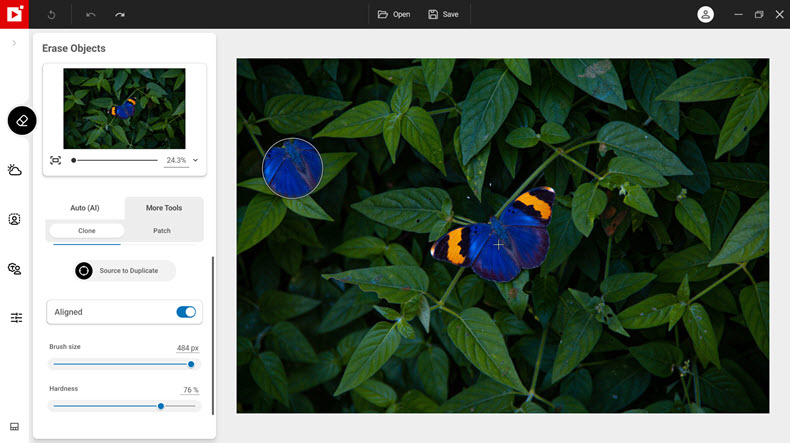Adjust the zoom slider handle
The height and width of the screenshot is (443, 790).
click(x=74, y=160)
